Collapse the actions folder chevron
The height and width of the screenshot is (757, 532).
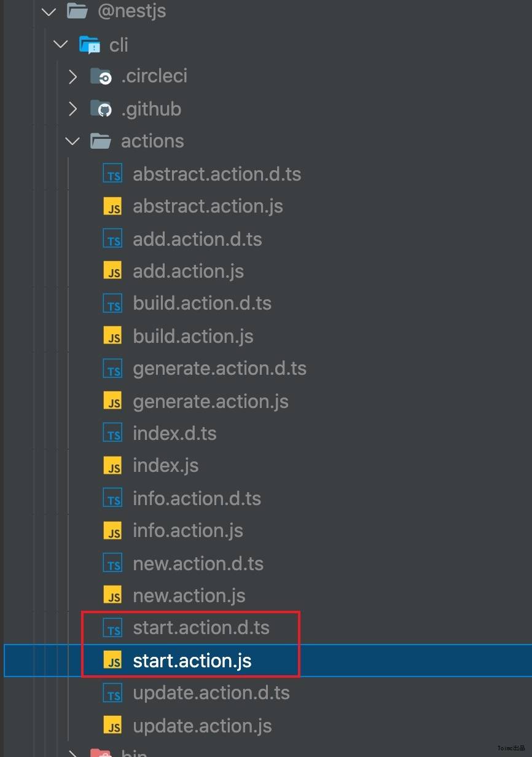pos(72,141)
